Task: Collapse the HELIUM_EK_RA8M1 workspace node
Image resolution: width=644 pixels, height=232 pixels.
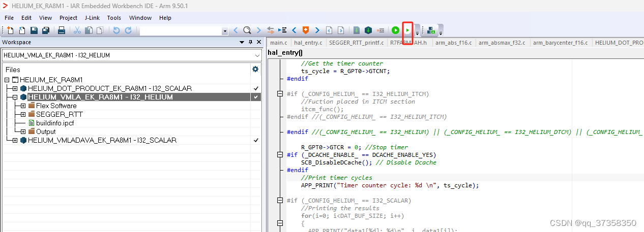Action: (x=7, y=80)
